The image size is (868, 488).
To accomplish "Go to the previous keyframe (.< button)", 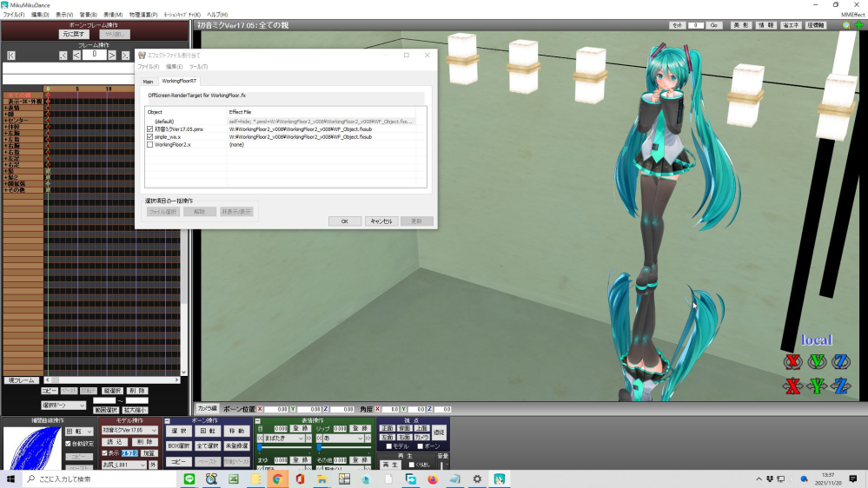I will [63, 56].
